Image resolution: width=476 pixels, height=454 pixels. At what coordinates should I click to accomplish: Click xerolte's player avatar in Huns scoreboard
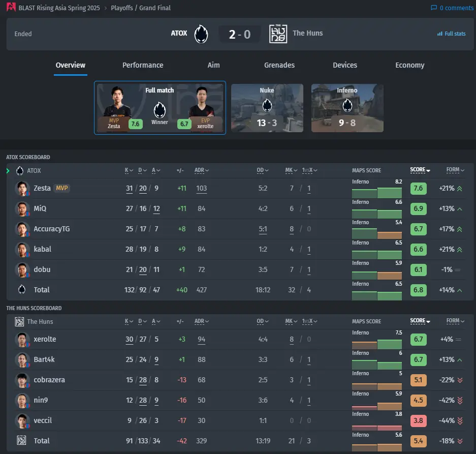pos(22,340)
